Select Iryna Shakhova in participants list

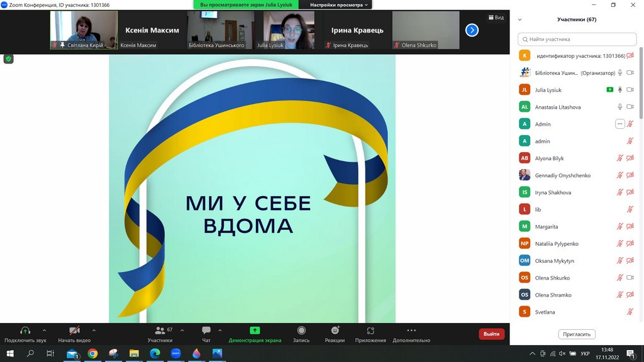click(577, 192)
